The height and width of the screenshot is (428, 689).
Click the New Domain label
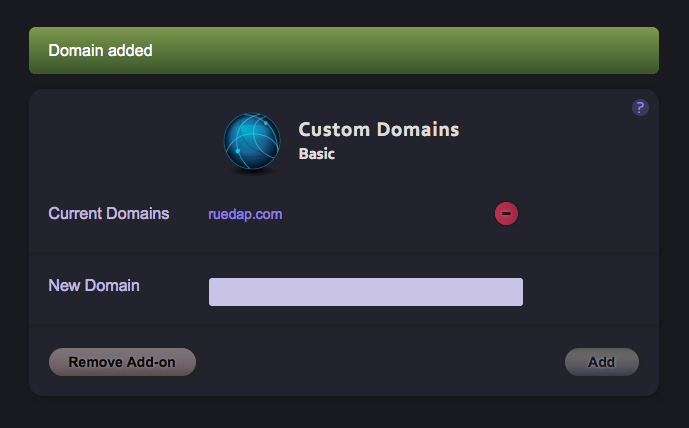coord(94,286)
